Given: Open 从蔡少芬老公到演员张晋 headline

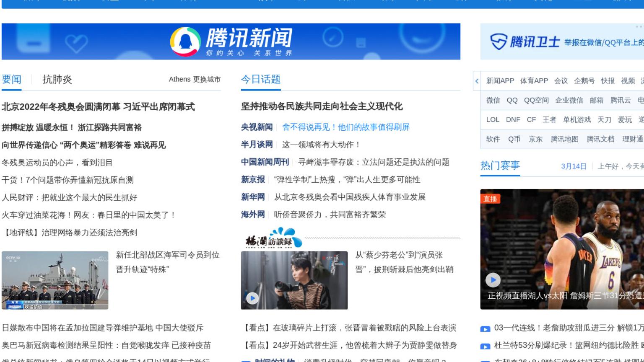Looking at the screenshot, I should tap(404, 262).
